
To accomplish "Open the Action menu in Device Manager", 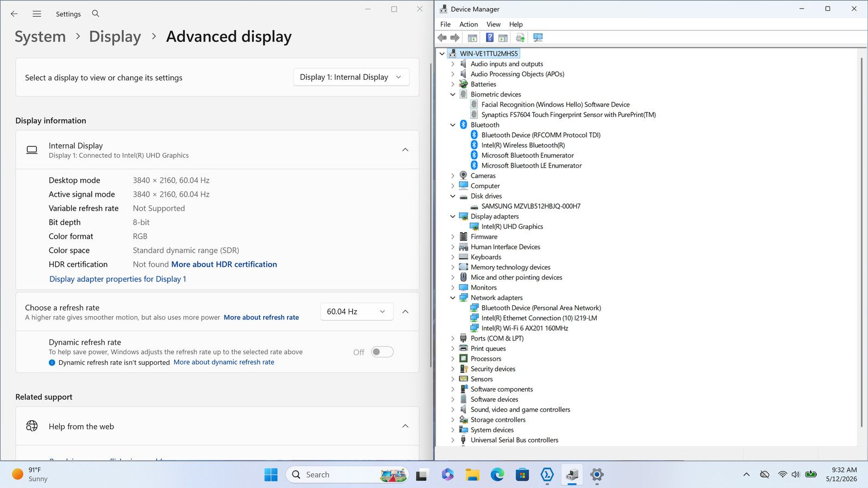I will click(469, 24).
